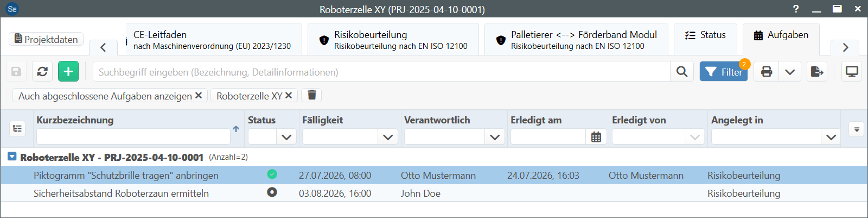The image size is (868, 218).
Task: Click the refresh icon in toolbar
Action: [x=42, y=71]
